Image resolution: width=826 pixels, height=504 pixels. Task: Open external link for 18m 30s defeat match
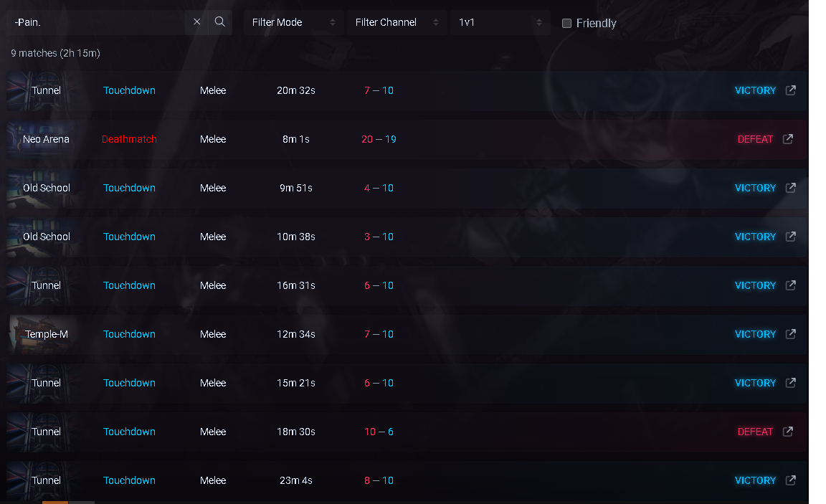(x=788, y=432)
